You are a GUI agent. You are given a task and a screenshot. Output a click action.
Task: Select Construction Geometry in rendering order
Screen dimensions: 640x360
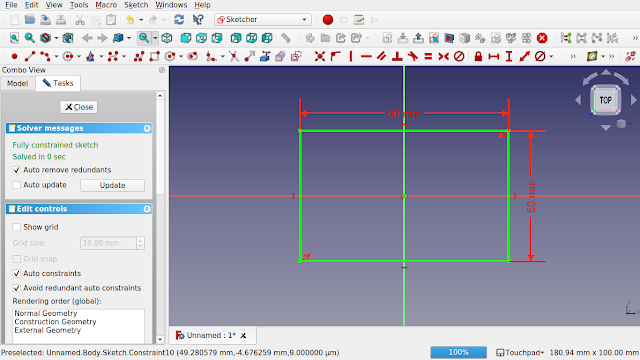pyautogui.click(x=55, y=322)
